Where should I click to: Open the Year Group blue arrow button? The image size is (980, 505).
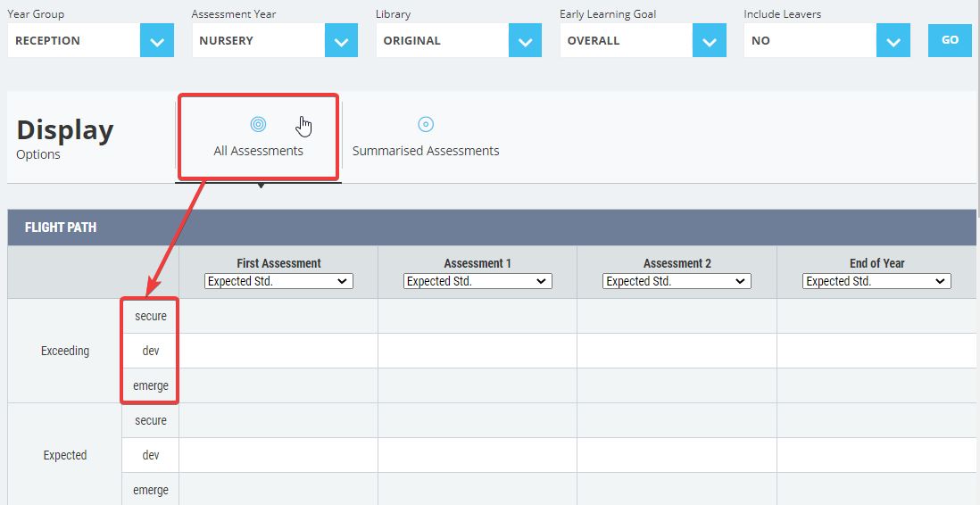pyautogui.click(x=157, y=41)
